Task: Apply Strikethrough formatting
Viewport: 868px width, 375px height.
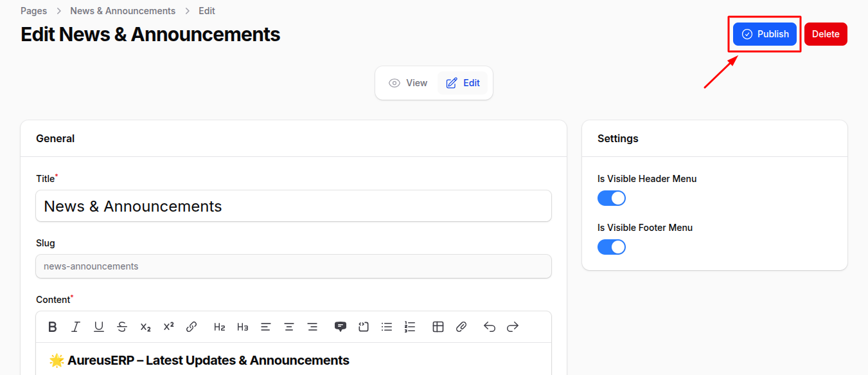Action: 122,327
